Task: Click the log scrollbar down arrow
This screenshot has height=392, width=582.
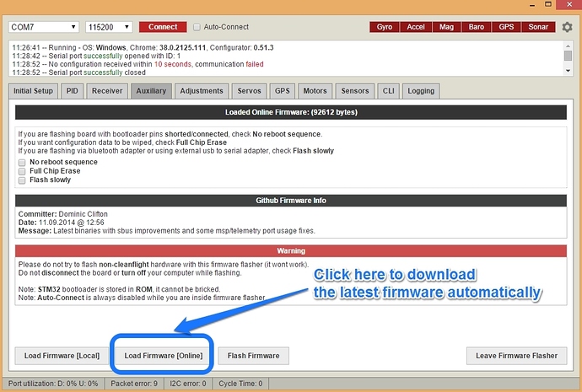Action: [568, 71]
